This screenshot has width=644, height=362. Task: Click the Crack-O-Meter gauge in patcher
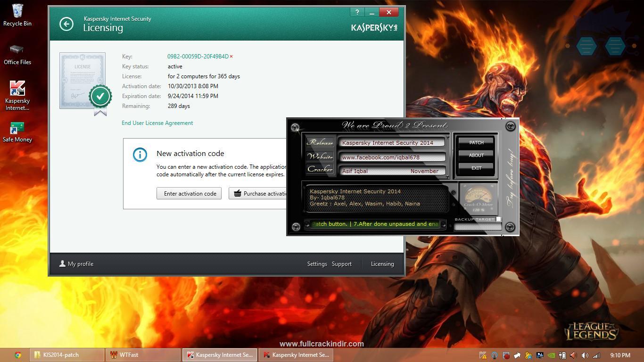(x=478, y=198)
